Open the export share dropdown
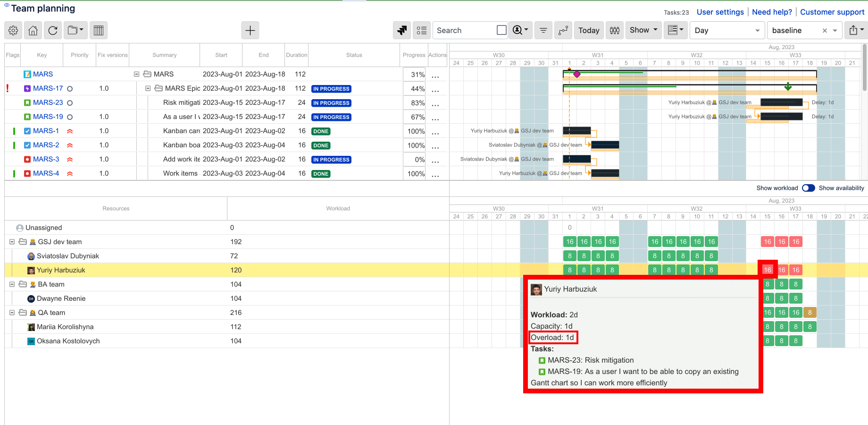 [x=856, y=30]
